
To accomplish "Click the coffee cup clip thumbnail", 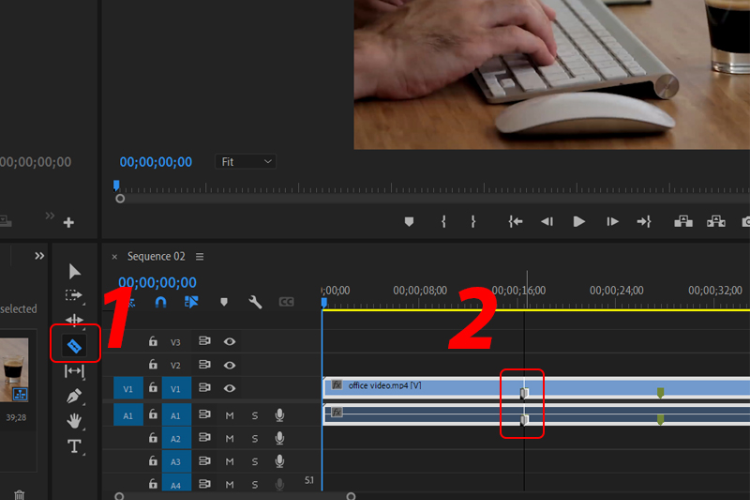I will (x=14, y=370).
